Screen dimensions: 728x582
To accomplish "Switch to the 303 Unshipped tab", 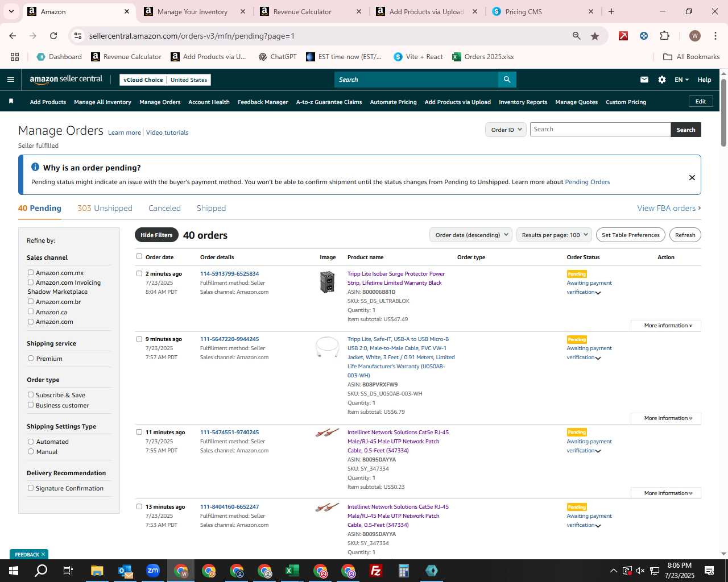I will click(x=105, y=208).
